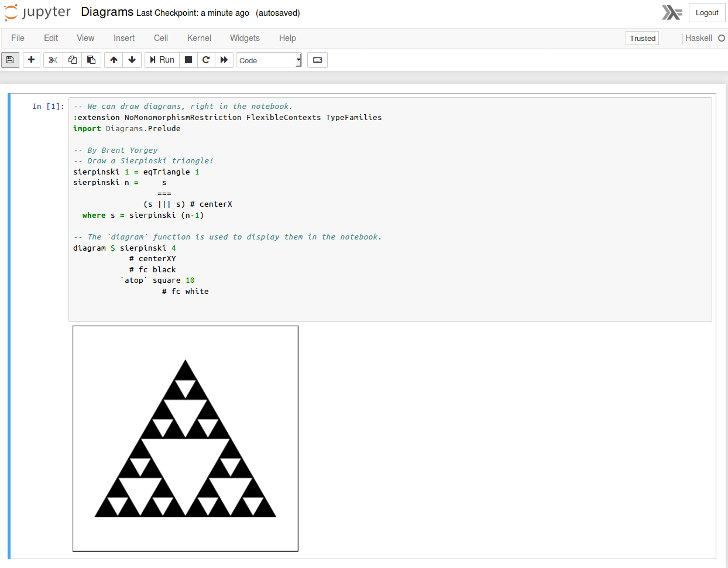Move selected cell up arrow
The image size is (728, 568).
(114, 60)
